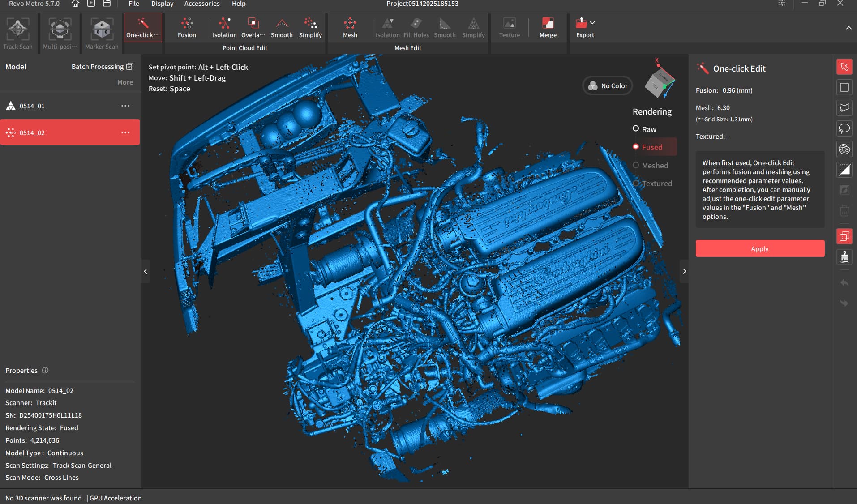Apply the One-click Edit settings

[x=760, y=248]
